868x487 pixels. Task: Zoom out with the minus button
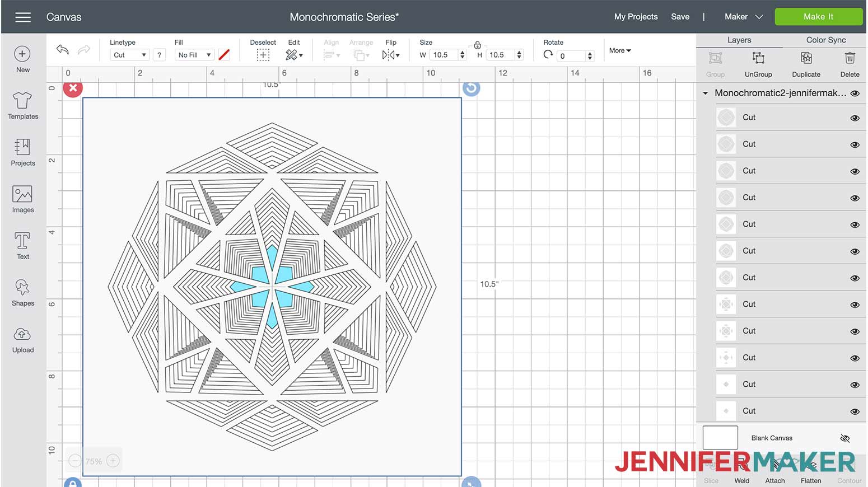click(75, 461)
